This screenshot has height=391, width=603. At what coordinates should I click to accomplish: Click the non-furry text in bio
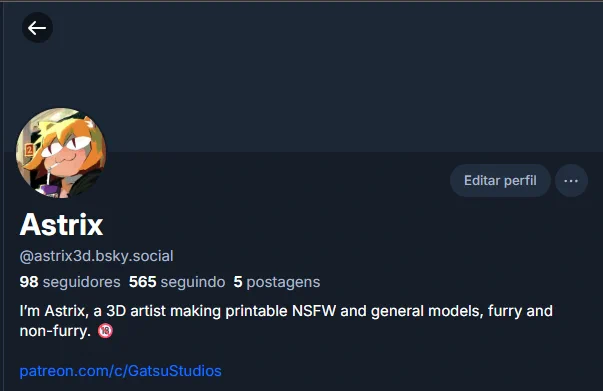click(55, 331)
